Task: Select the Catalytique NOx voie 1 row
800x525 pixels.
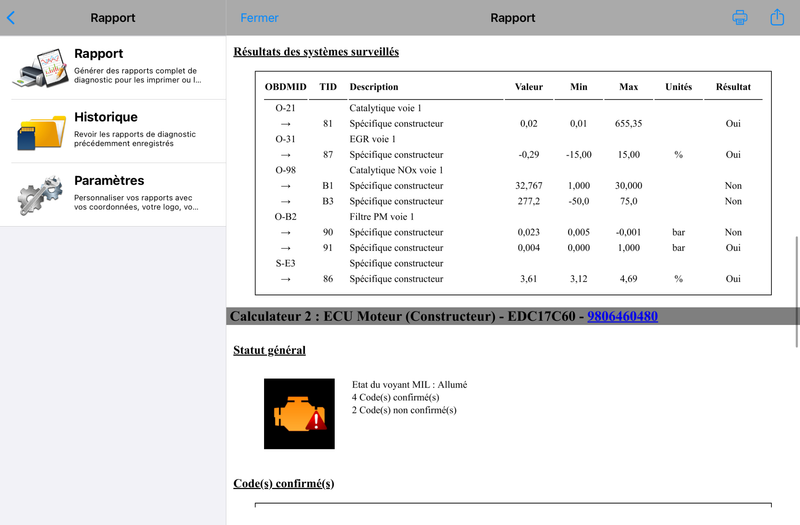Action: [513, 170]
